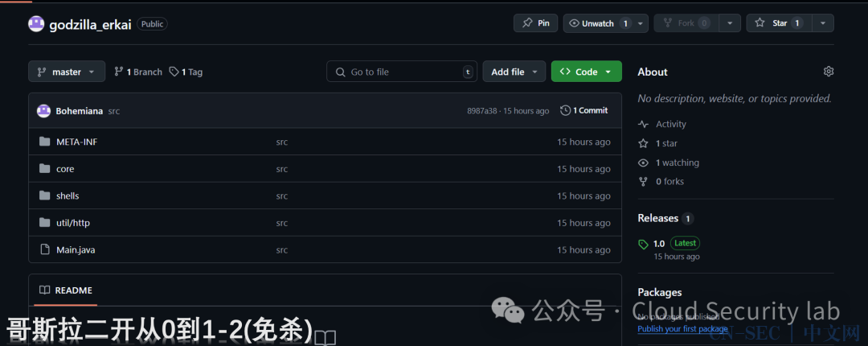The width and height of the screenshot is (868, 346).
Task: Focus the Go to file search field
Action: 401,72
